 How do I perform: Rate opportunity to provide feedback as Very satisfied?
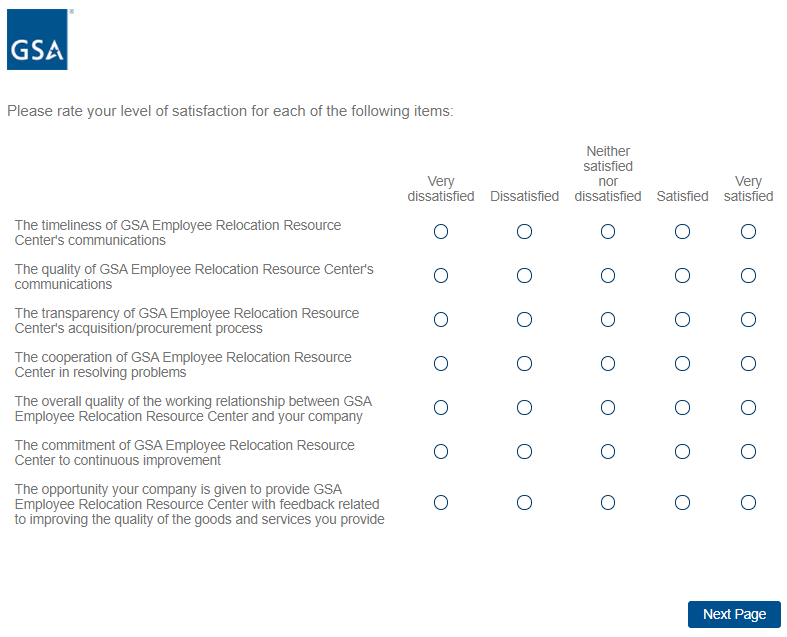748,503
